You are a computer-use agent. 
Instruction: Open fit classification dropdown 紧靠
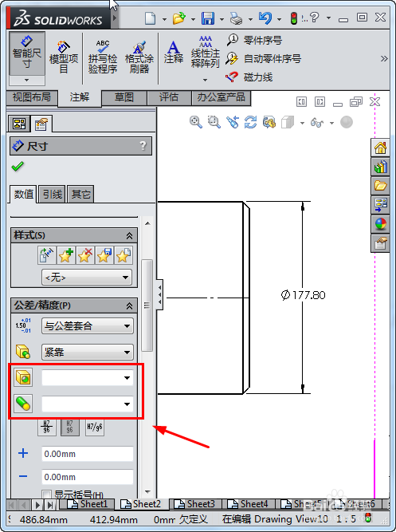88,353
